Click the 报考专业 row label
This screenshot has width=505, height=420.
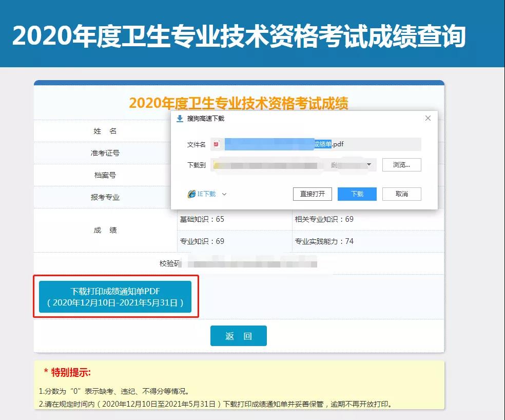click(x=105, y=197)
